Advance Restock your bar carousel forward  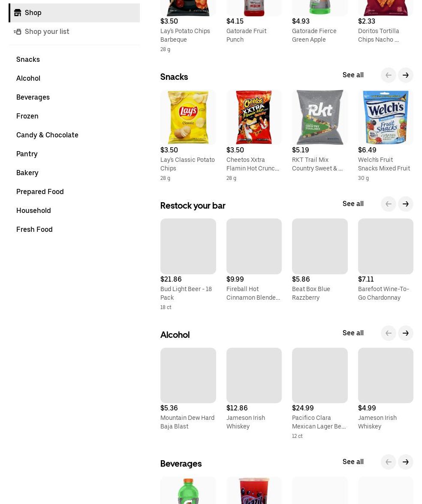406,204
